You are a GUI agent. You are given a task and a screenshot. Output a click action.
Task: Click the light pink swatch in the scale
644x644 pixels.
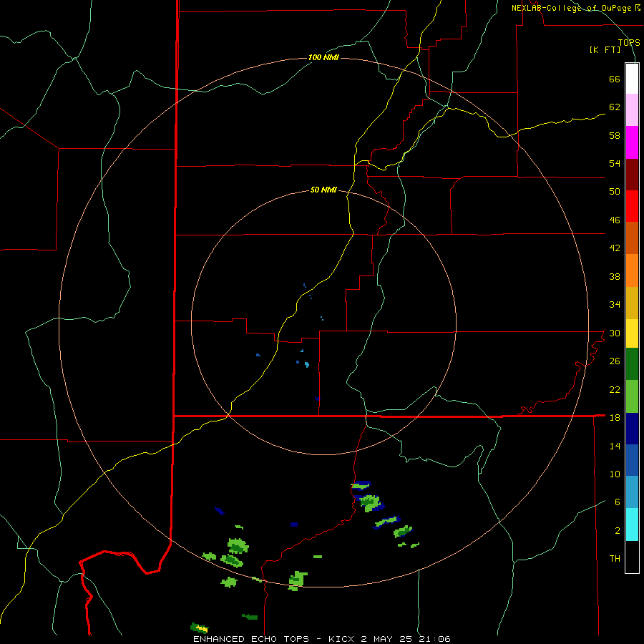tap(632, 109)
